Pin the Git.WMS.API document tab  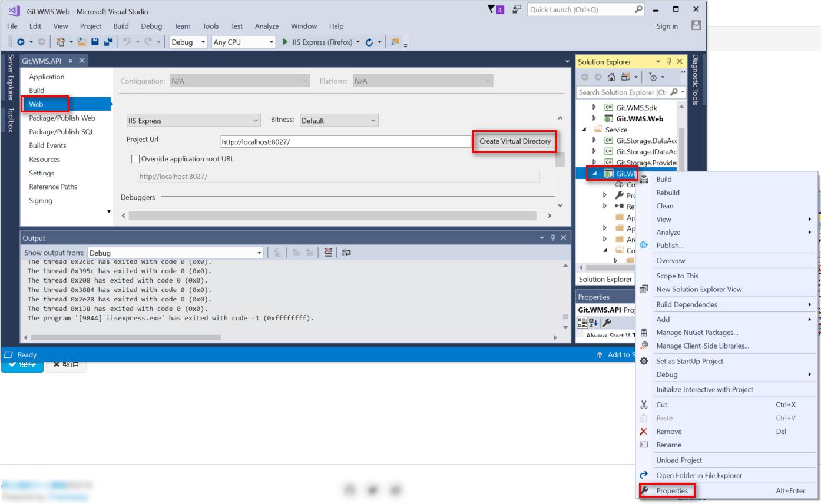click(x=70, y=61)
